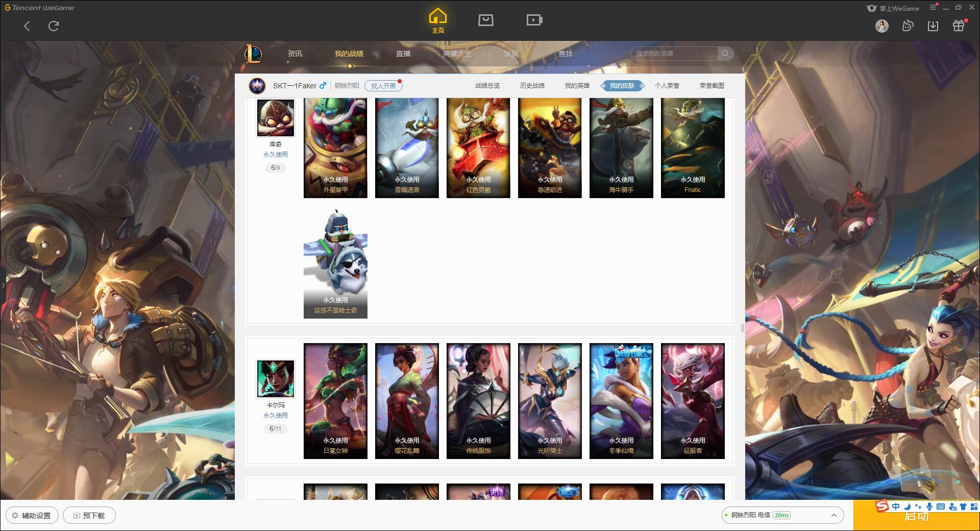Open the friends chat icon beside the avatar
980x531 pixels.
coord(908,26)
